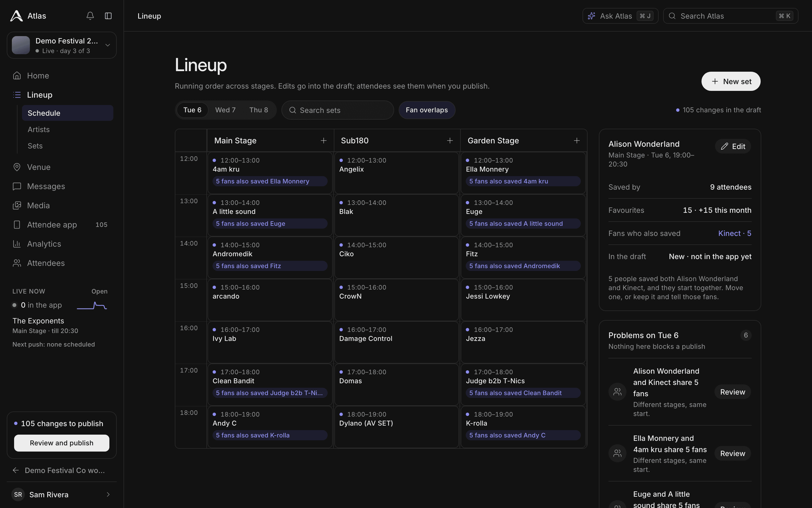
Task: Open the Damage Control set card
Action: [396, 342]
